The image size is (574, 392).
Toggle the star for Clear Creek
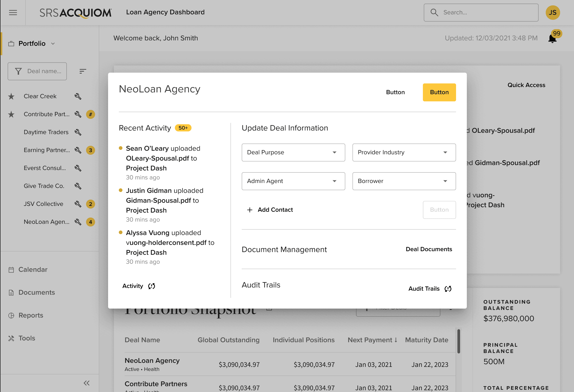(11, 96)
